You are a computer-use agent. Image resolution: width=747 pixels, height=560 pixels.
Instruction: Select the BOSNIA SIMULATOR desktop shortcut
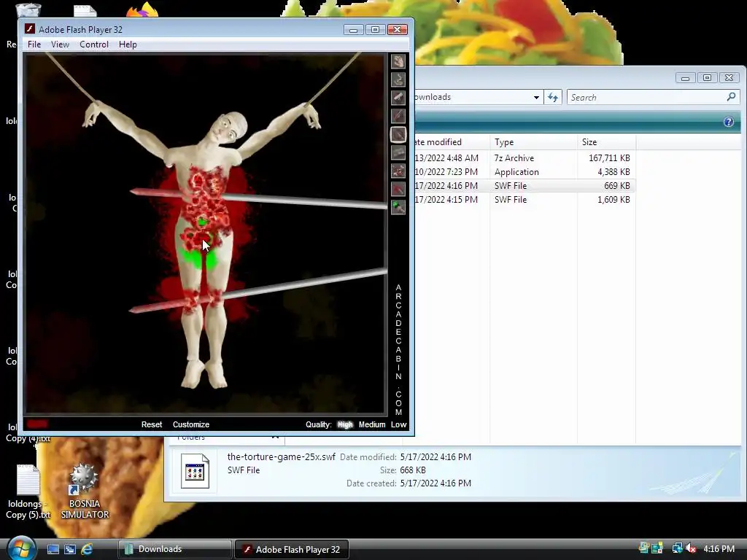tap(85, 491)
